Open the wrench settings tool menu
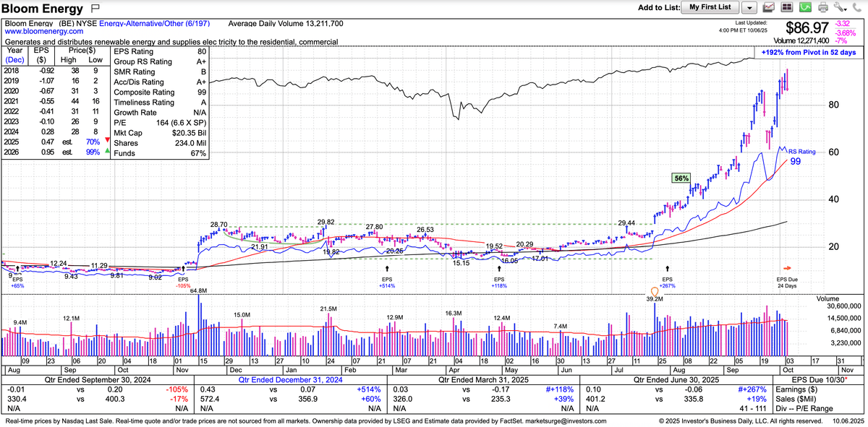 (x=841, y=8)
